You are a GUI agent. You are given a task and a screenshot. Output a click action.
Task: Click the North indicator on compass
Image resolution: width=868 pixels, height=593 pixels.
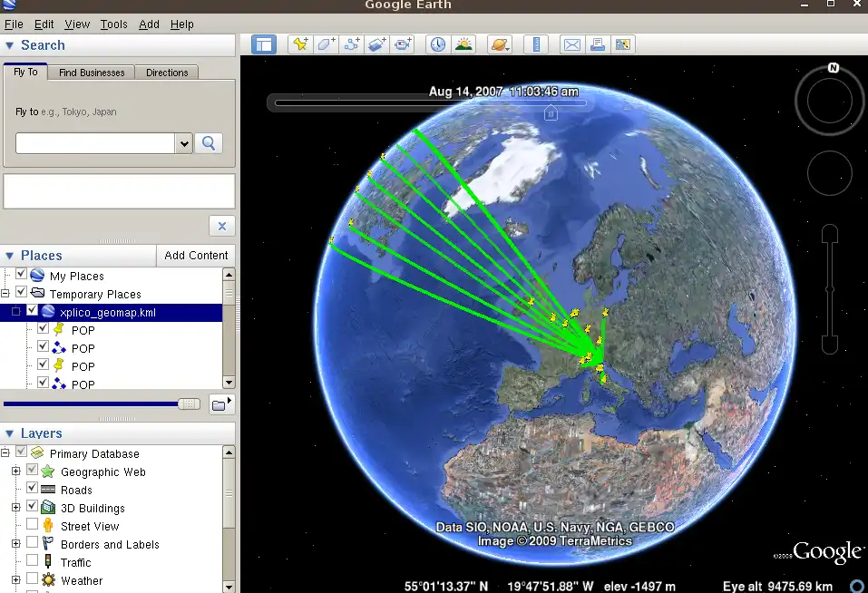(x=834, y=68)
